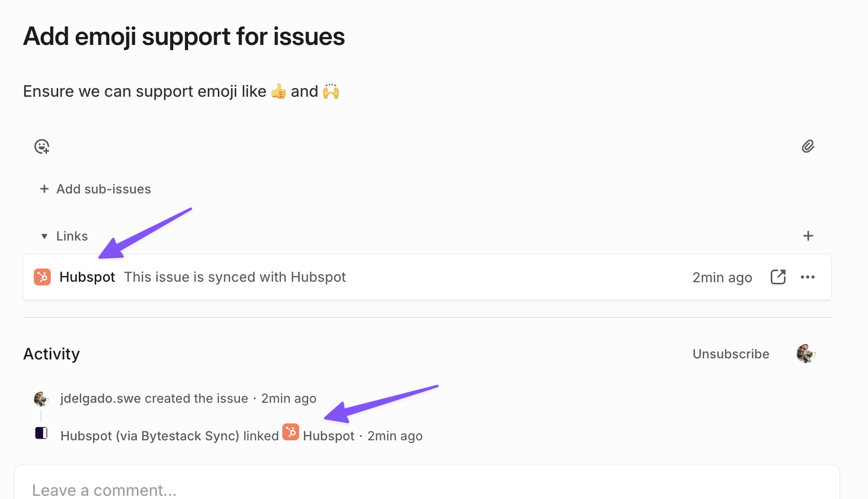Add an emoji reaction to the description
This screenshot has width=868, height=499.
[42, 146]
